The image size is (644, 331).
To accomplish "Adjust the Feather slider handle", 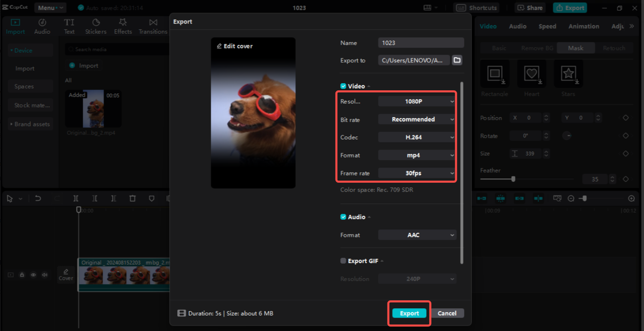I will tap(513, 179).
